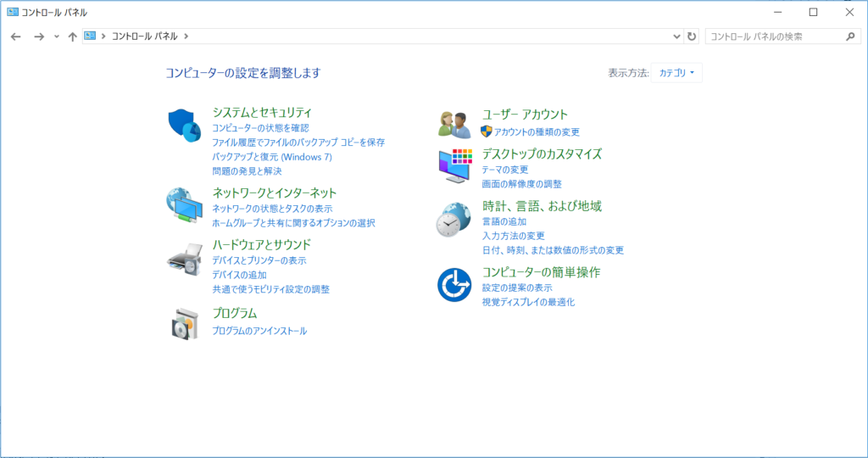Screen dimensions: 868x458
Task: Click the デバイスの追加 link
Action: [x=239, y=275]
